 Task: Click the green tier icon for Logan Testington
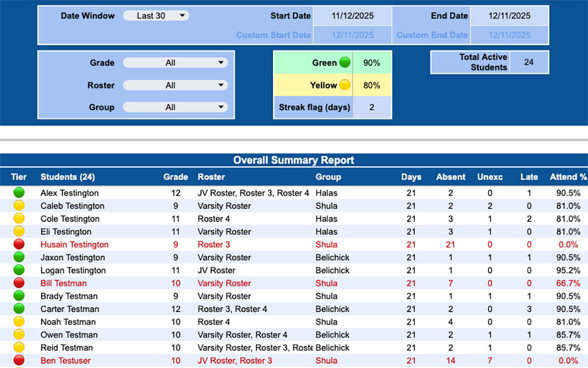click(19, 270)
